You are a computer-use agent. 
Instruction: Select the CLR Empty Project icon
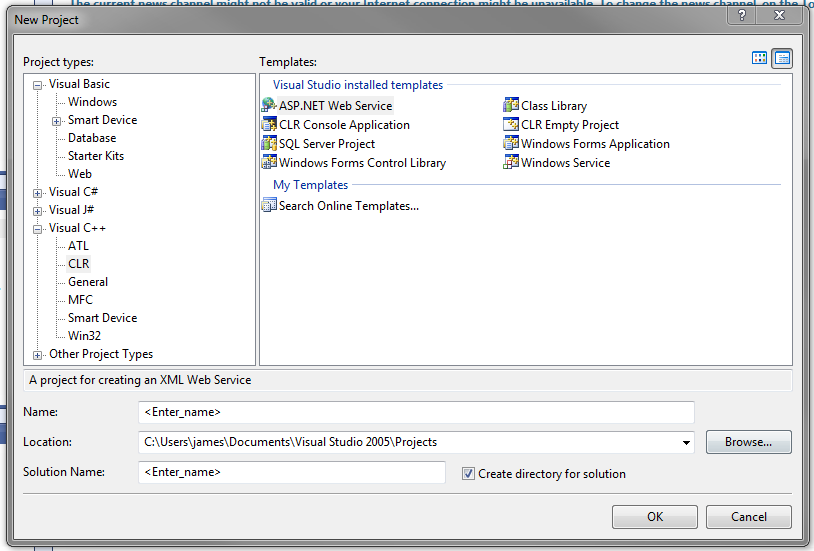(x=511, y=125)
